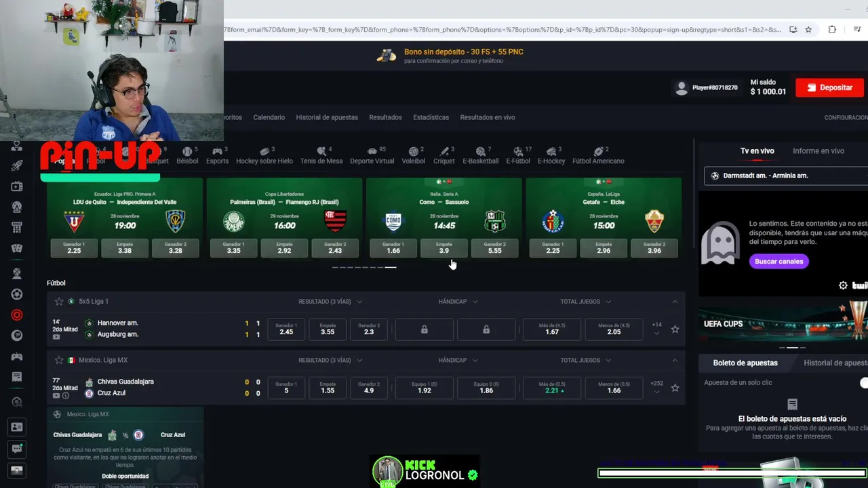Open the UEFA CUPS promo banner
The image size is (868, 488).
[783, 323]
